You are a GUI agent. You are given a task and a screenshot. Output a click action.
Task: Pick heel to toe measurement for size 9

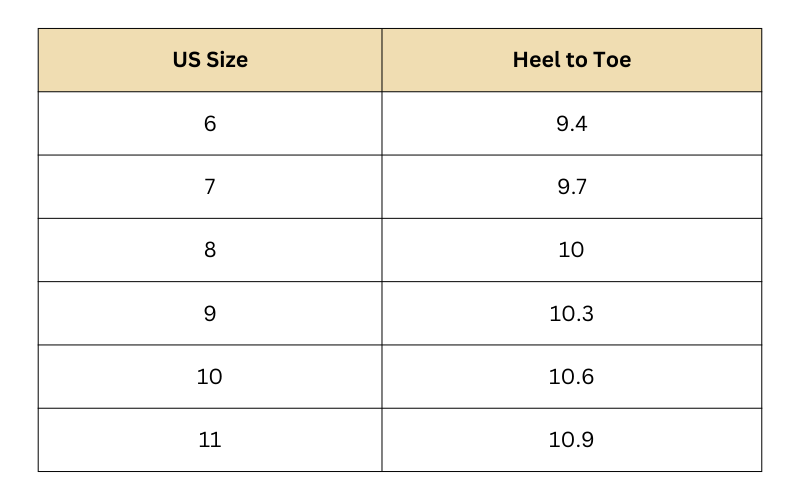pos(571,313)
